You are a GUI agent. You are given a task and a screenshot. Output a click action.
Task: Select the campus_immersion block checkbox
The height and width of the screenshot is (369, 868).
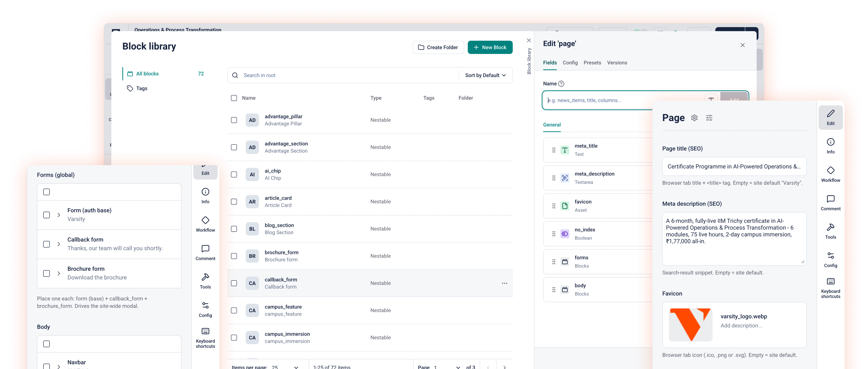pos(234,338)
